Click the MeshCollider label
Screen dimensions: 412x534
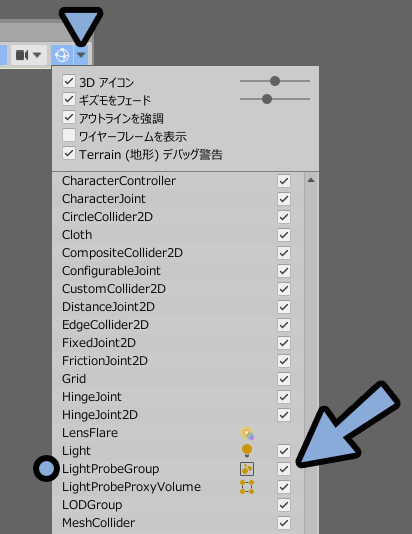tap(98, 523)
